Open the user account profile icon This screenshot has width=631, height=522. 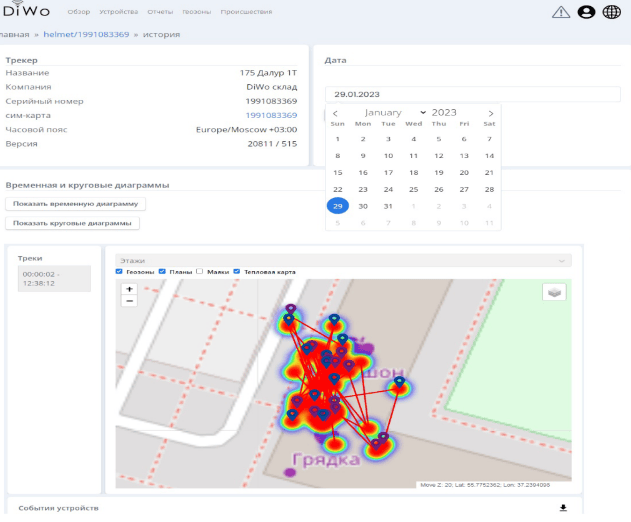(x=586, y=12)
